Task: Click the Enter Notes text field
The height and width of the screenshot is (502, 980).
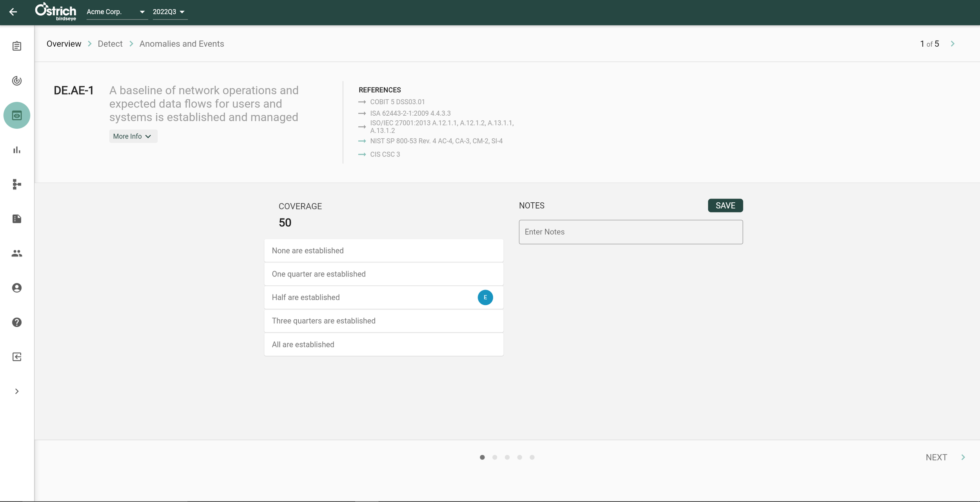Action: 630,232
